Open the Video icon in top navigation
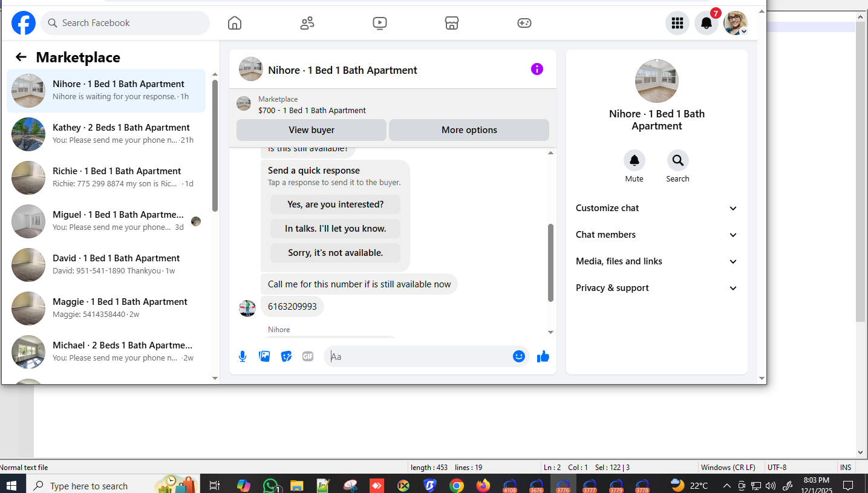The image size is (868, 493). (x=379, y=23)
